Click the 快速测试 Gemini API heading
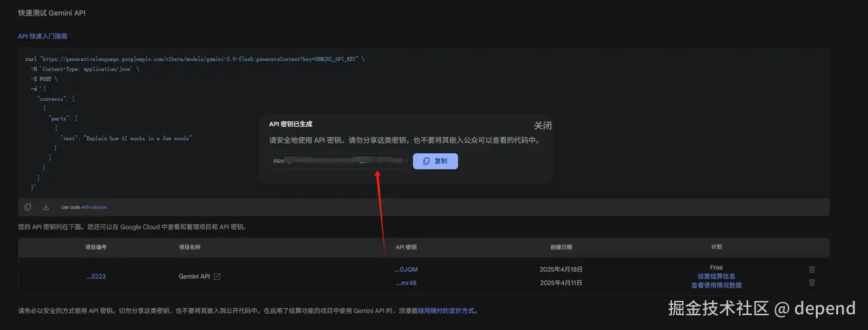 (52, 13)
